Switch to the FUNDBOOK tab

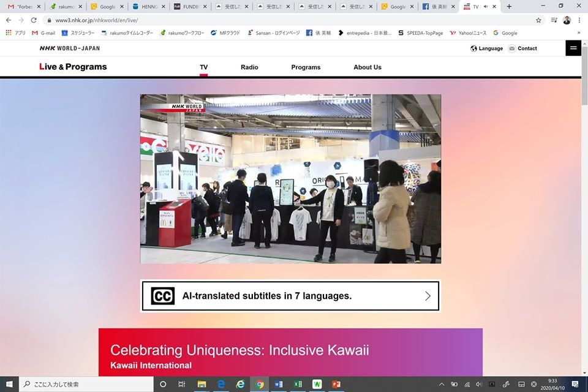190,6
